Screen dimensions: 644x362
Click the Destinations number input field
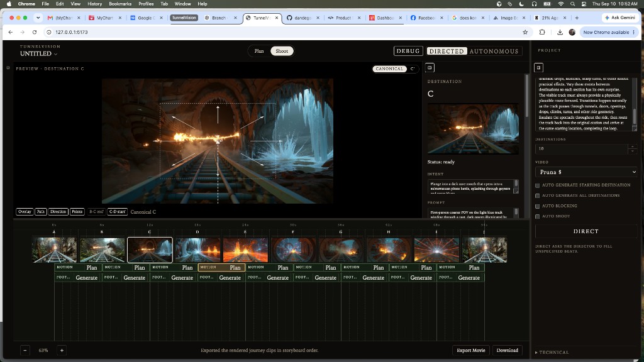(582, 148)
